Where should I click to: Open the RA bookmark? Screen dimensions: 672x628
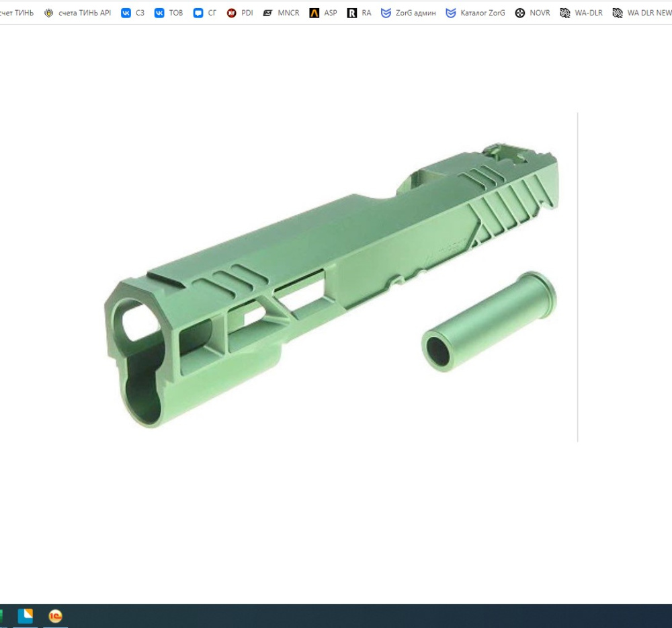359,13
